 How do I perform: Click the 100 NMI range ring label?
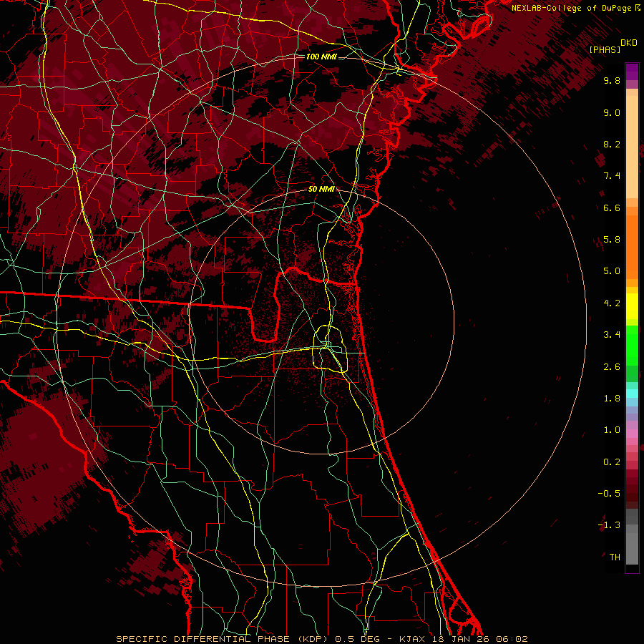pos(321,57)
